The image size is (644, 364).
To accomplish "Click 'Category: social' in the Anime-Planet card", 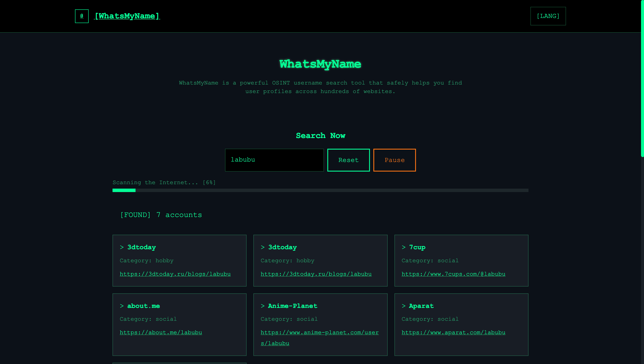I will [x=289, y=319].
